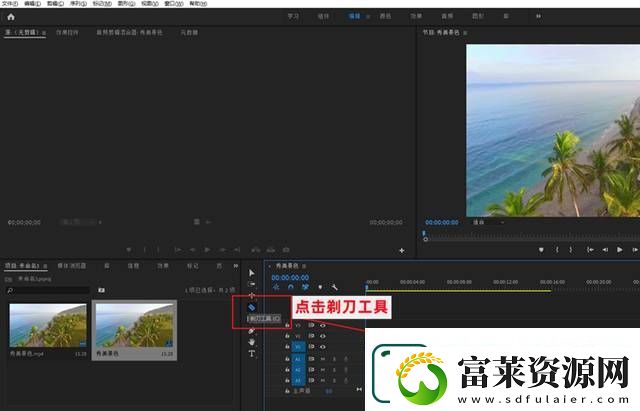Enable voice-over record on track A1
640x411 pixels.
tap(346, 359)
